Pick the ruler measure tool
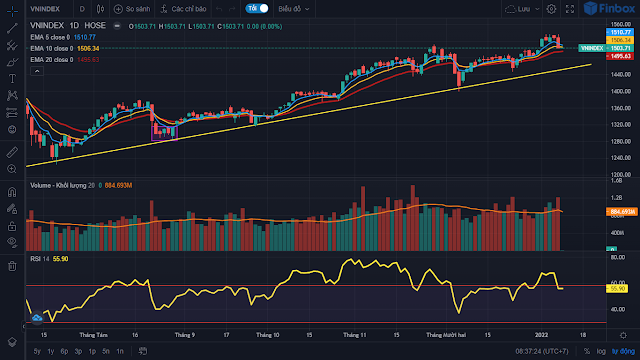 12,152
